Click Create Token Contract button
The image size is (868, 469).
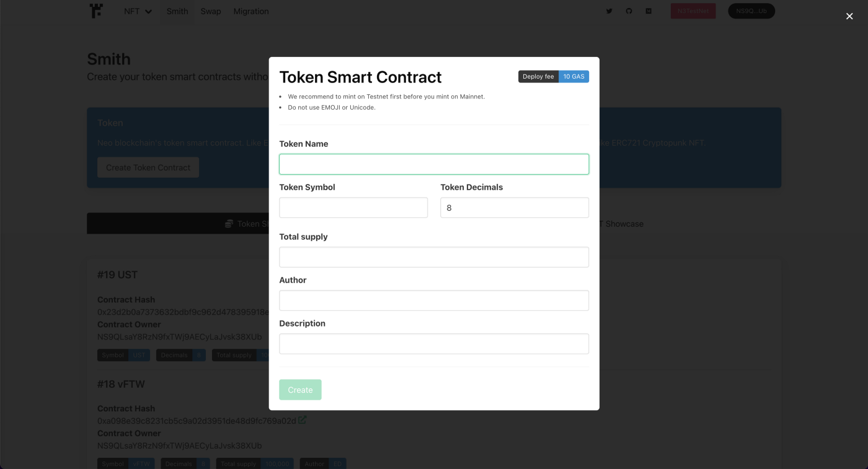click(x=148, y=167)
